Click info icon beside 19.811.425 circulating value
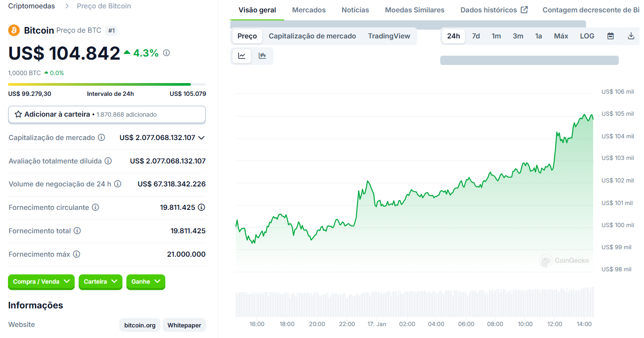The width and height of the screenshot is (644, 338). pos(202,207)
